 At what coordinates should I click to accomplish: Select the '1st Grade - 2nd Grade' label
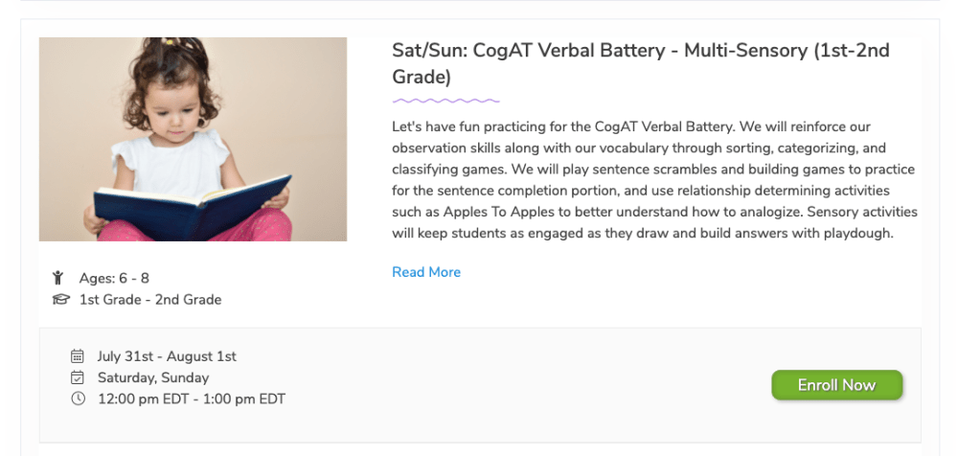click(150, 300)
